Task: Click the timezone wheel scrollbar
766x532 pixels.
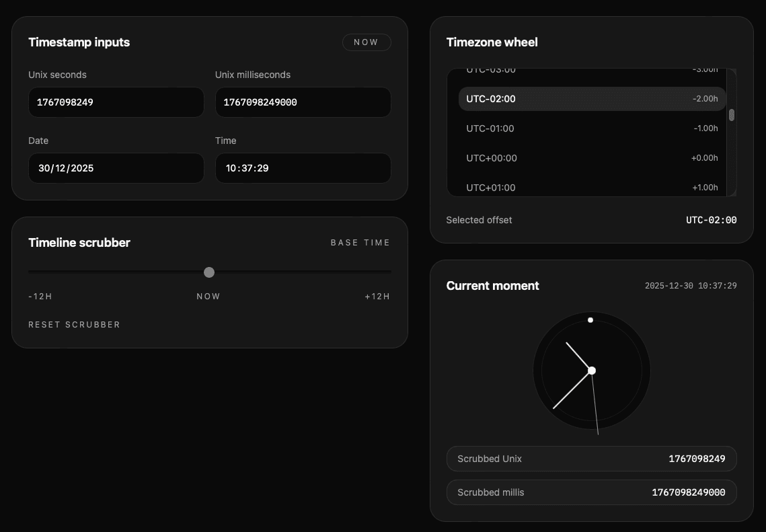Action: [x=731, y=116]
